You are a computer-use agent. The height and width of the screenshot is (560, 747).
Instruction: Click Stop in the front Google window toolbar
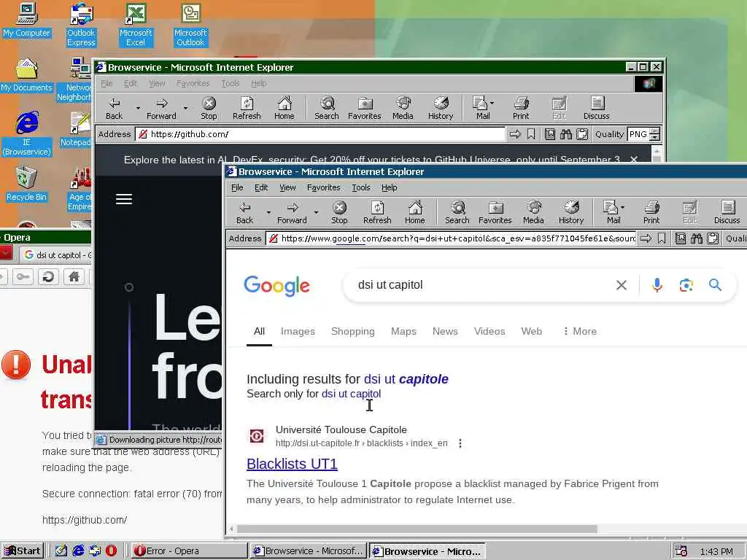[339, 212]
